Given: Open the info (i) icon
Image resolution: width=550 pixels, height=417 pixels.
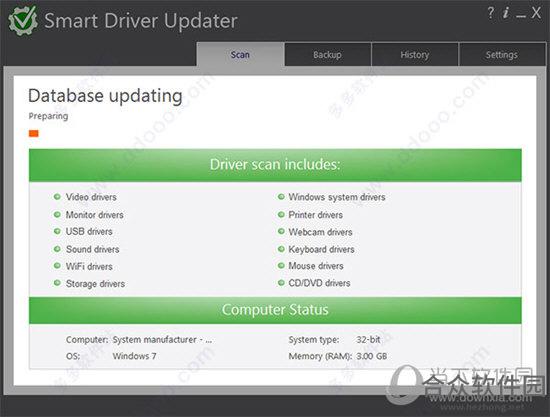Looking at the screenshot, I should pyautogui.click(x=506, y=13).
